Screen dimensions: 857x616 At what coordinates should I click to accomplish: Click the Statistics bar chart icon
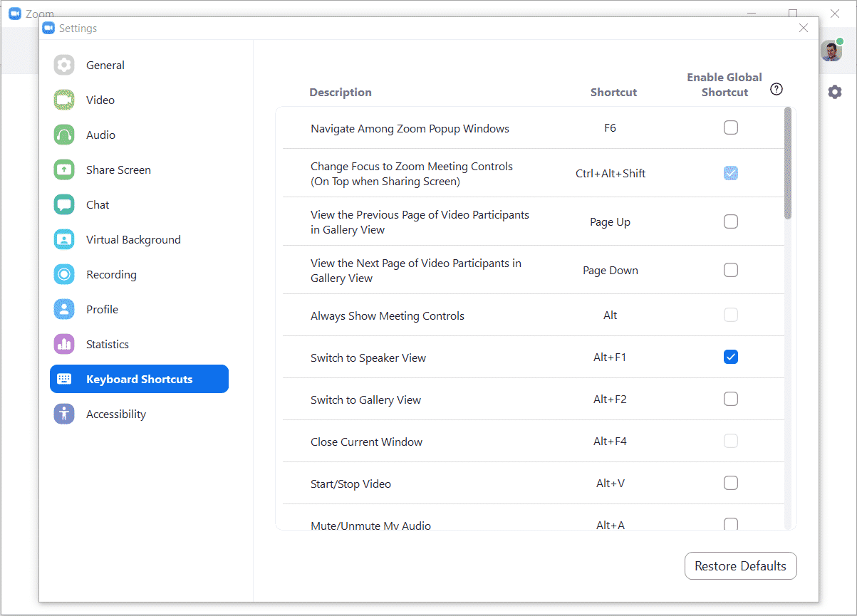[64, 344]
